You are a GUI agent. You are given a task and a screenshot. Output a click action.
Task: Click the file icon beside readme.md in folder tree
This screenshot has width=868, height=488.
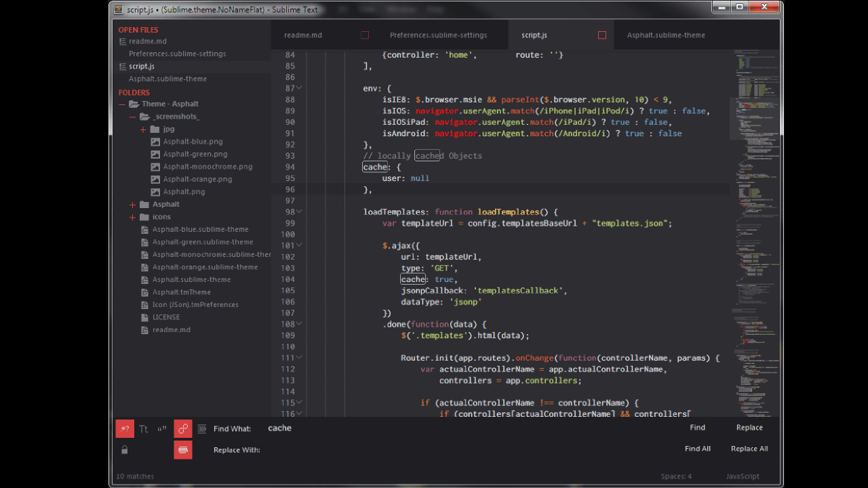click(x=144, y=330)
